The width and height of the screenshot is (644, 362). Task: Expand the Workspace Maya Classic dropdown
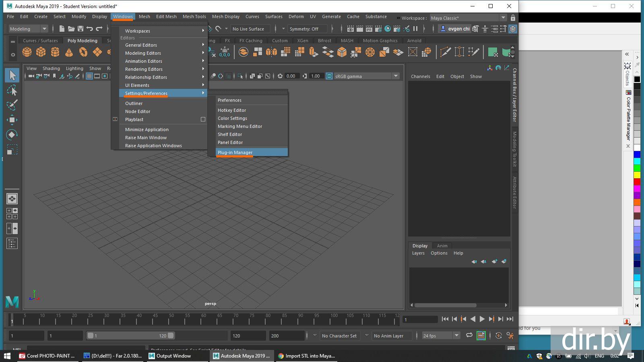pos(503,18)
